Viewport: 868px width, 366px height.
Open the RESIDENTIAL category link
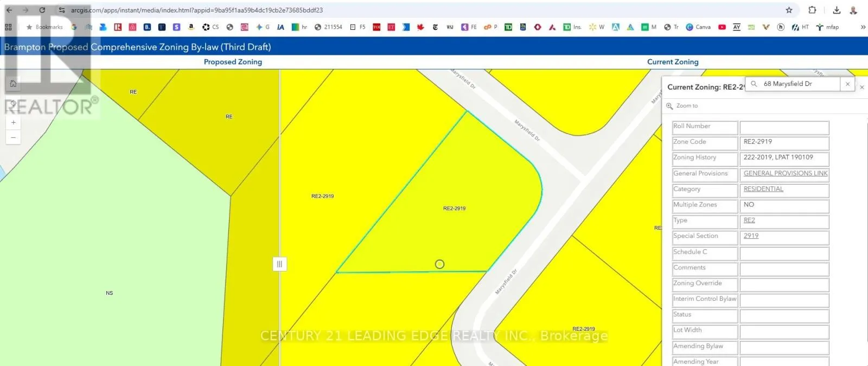[x=763, y=189]
